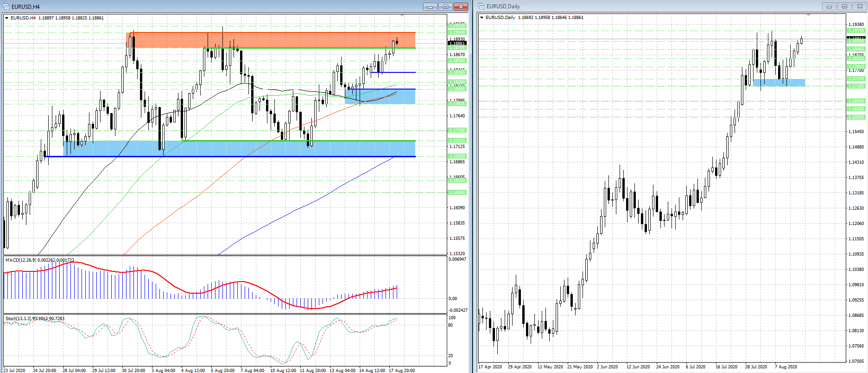Viewport: 868px width, 373px height.
Task: Select the orange resistance zone rectangle
Action: point(278,40)
